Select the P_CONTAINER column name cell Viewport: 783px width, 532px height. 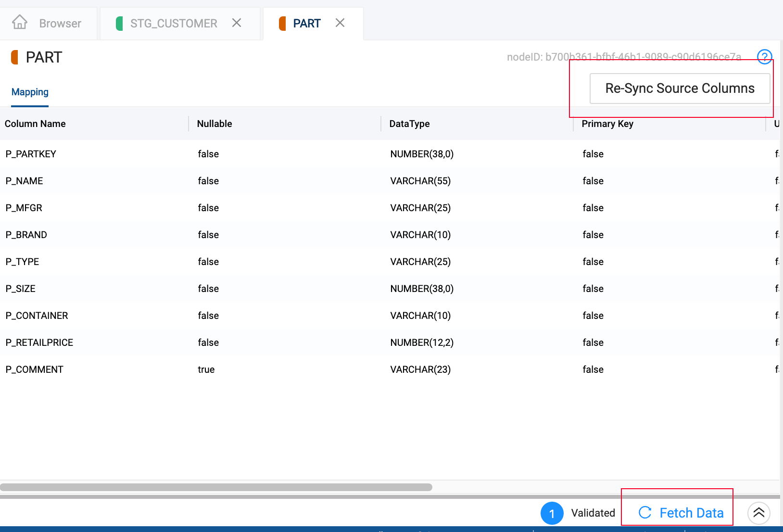[37, 316]
